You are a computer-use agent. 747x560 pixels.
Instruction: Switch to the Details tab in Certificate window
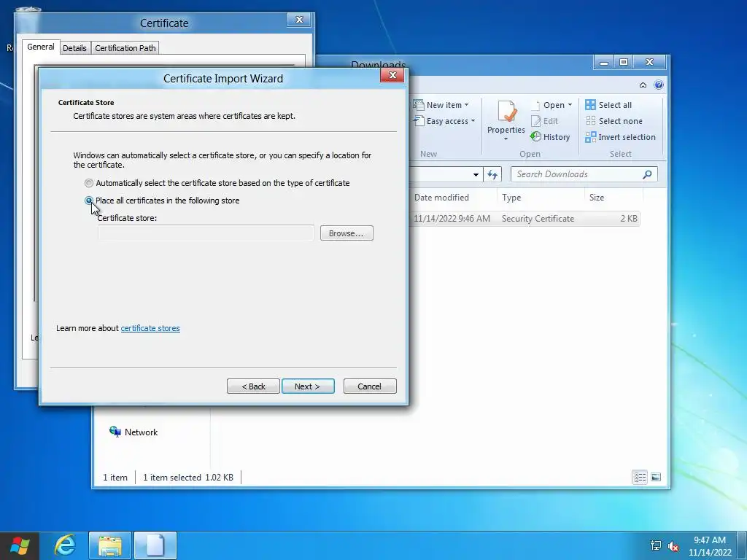click(x=74, y=48)
